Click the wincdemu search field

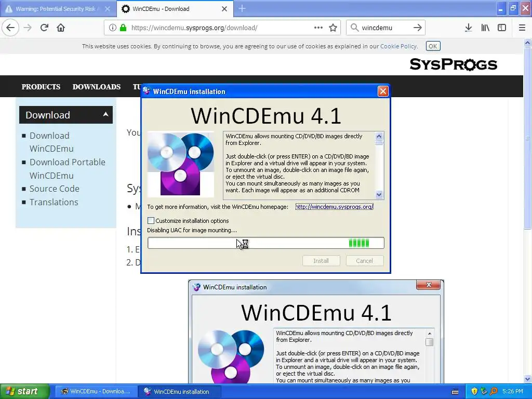pyautogui.click(x=386, y=28)
